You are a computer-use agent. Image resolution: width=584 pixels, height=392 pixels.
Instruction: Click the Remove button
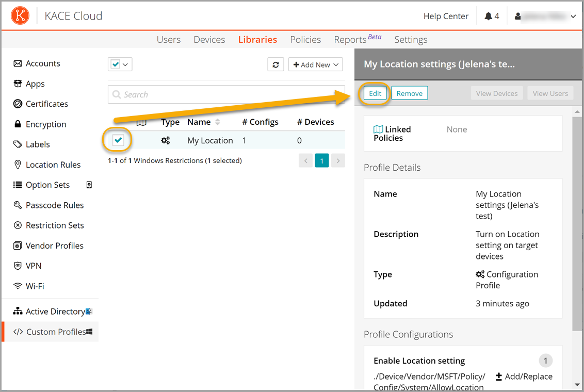[x=409, y=93]
